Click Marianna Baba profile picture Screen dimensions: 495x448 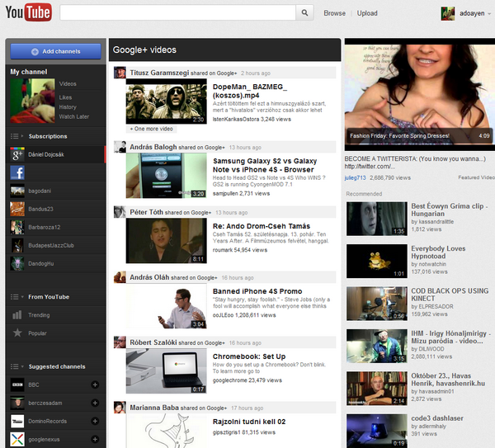(120, 408)
